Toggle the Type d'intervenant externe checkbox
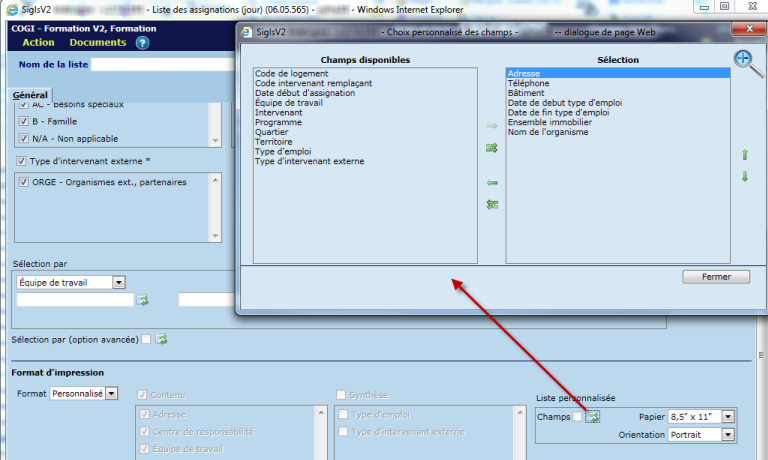The height and width of the screenshot is (460, 768). pyautogui.click(x=22, y=161)
